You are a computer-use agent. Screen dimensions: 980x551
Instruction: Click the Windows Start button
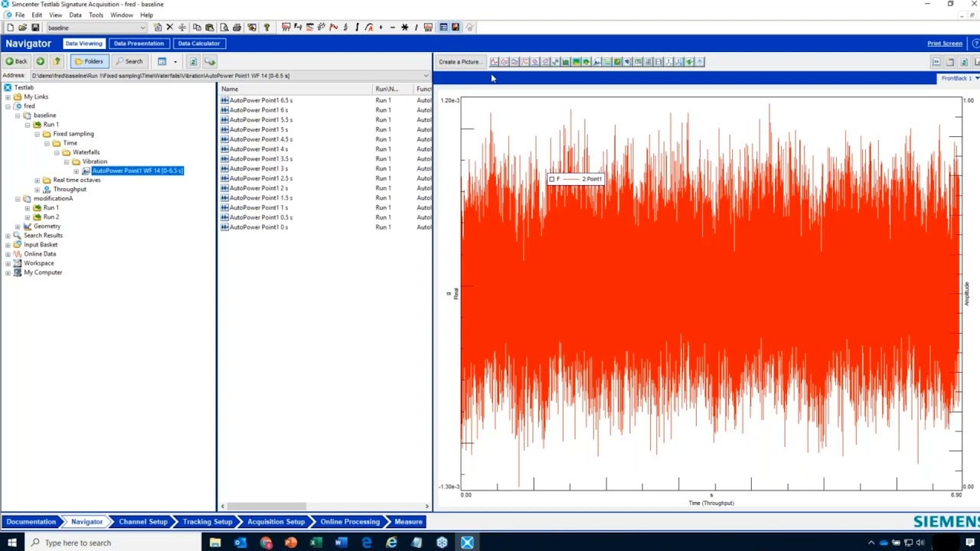[12, 543]
